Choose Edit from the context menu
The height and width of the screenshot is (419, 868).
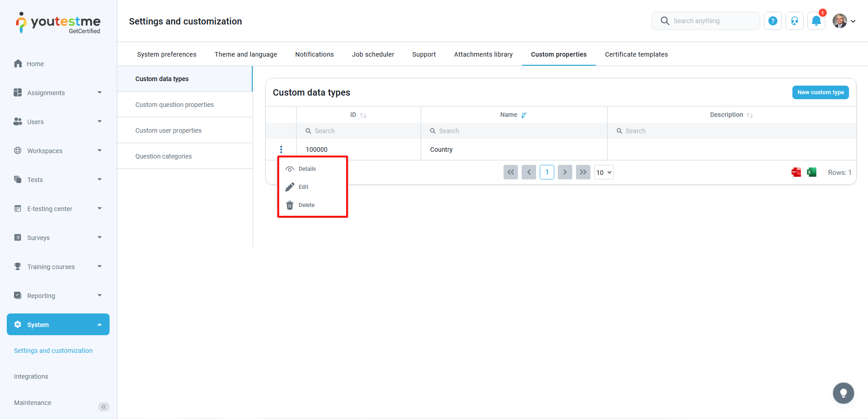tap(303, 187)
